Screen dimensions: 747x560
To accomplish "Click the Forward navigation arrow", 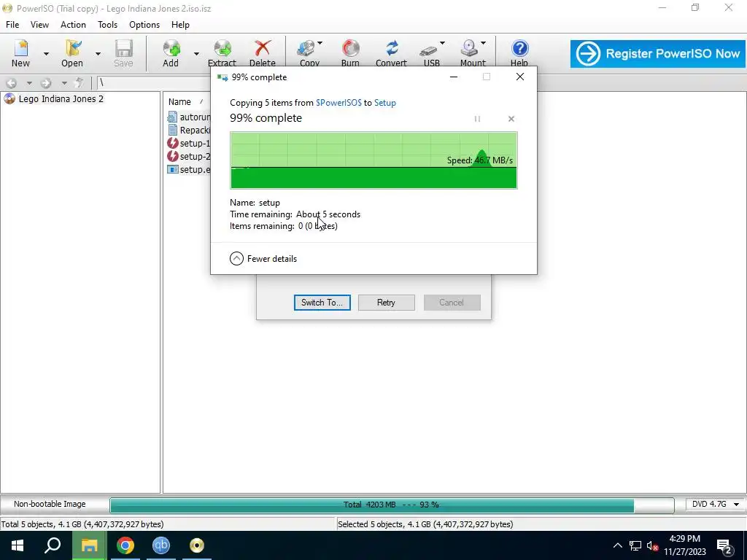I will pyautogui.click(x=46, y=83).
